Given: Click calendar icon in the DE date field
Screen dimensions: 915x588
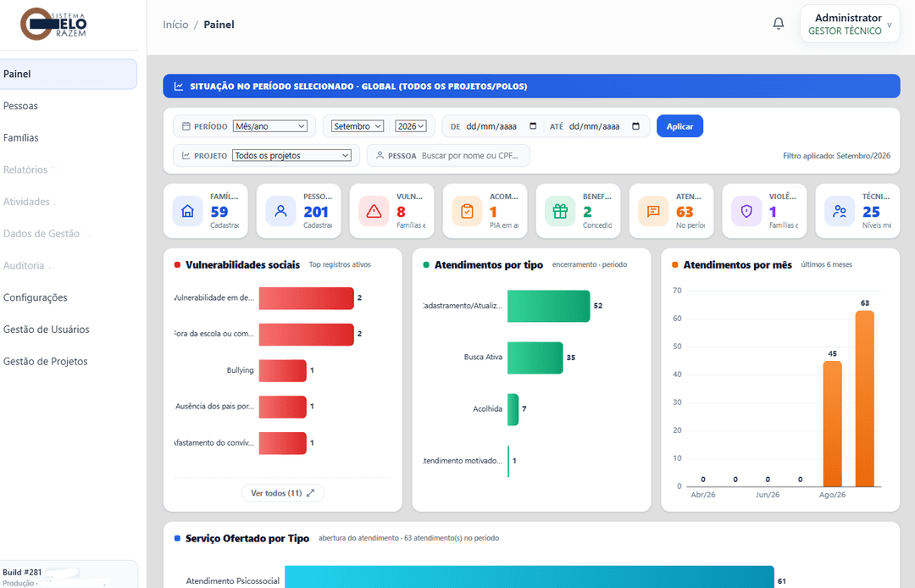Looking at the screenshot, I should pos(533,126).
